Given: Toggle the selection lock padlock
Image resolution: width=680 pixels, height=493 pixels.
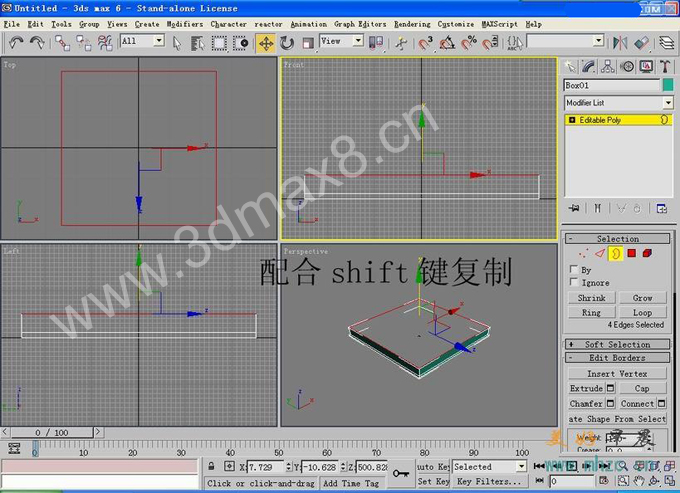Looking at the screenshot, I should pos(211,467).
